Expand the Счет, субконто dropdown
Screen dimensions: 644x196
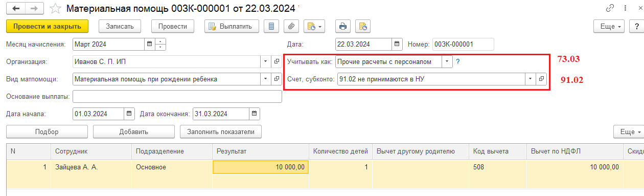[x=530, y=79]
